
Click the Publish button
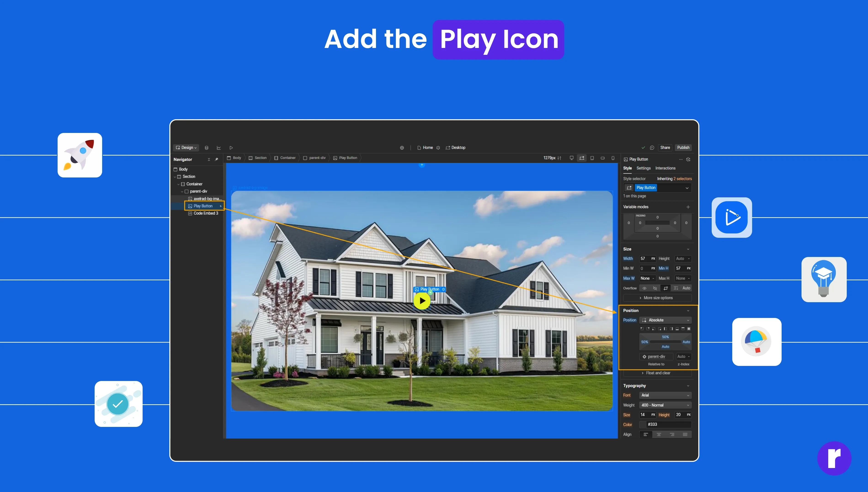coord(683,148)
